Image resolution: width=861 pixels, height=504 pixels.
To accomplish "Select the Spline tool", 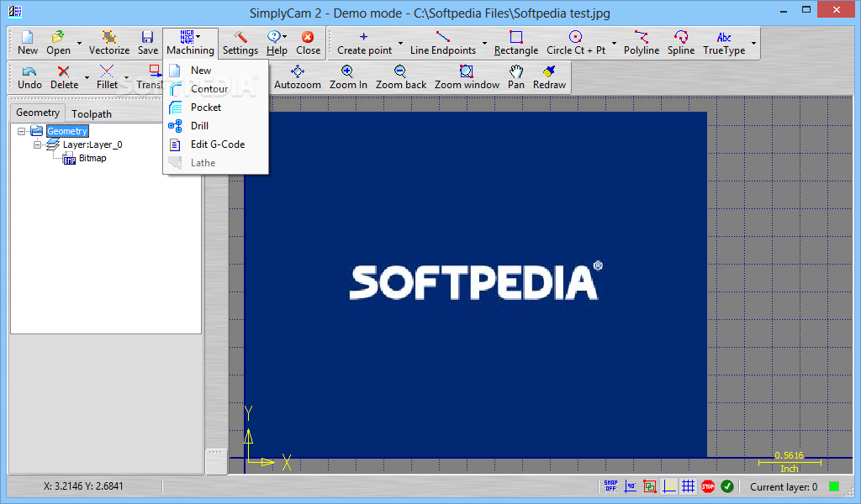I will [x=681, y=43].
